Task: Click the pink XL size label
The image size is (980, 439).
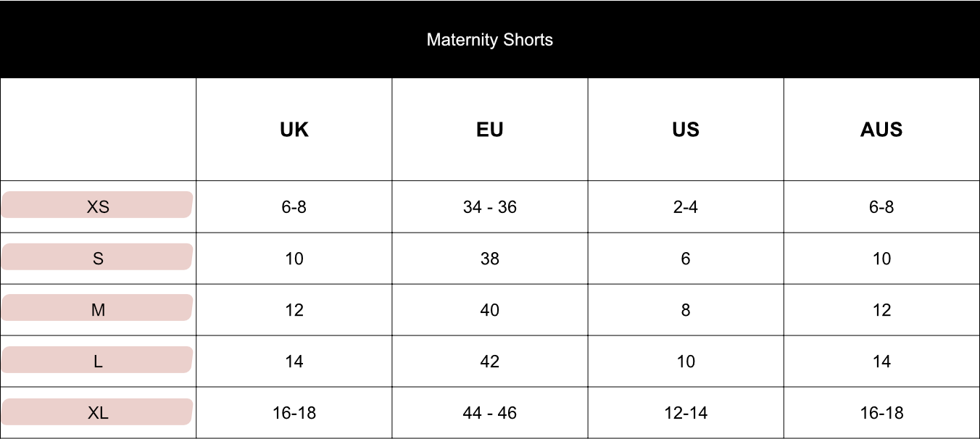Action: (96, 411)
